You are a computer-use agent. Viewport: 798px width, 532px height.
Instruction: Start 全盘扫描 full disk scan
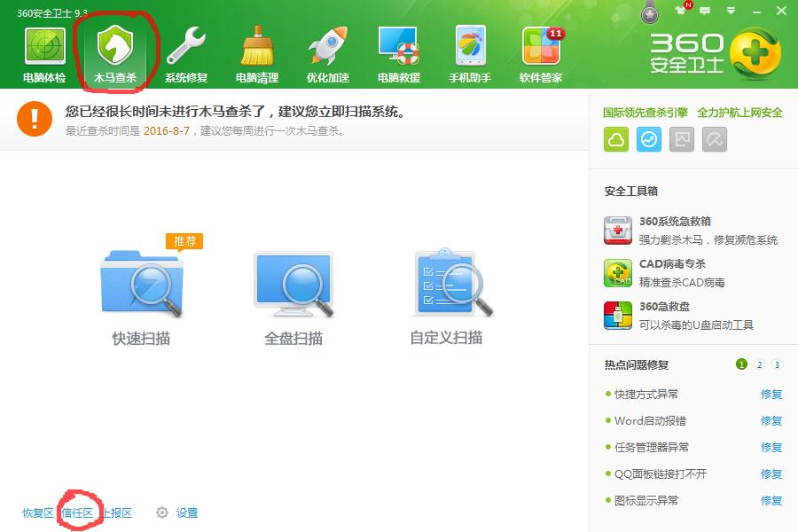click(x=293, y=286)
